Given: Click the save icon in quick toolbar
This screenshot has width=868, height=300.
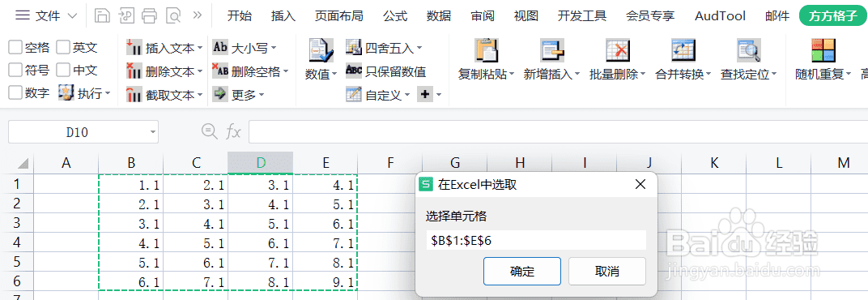Looking at the screenshot, I should click(x=102, y=16).
